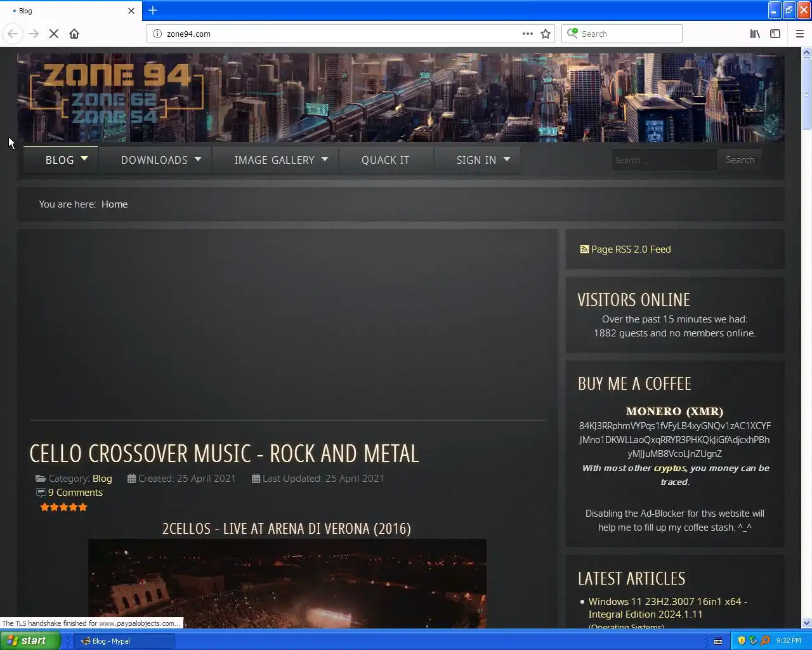
Task: Stop page loading with the X button
Action: [x=54, y=34]
